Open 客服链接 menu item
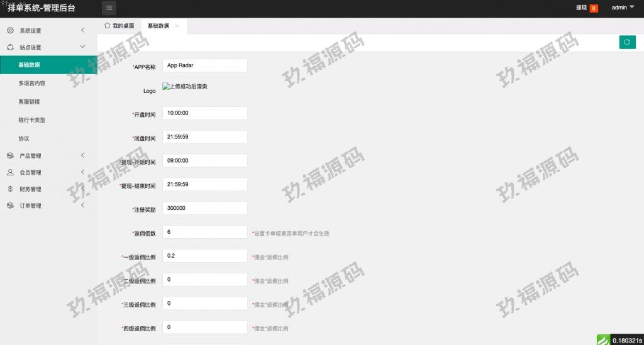Screen dimensions: 644x345 coord(30,101)
